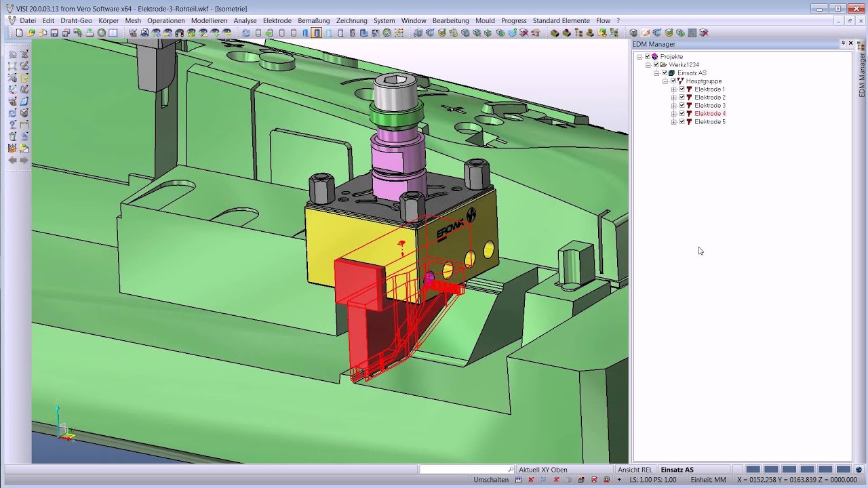The height and width of the screenshot is (488, 868).
Task: Click the pin icon of EDM Manager panel
Action: click(844, 43)
